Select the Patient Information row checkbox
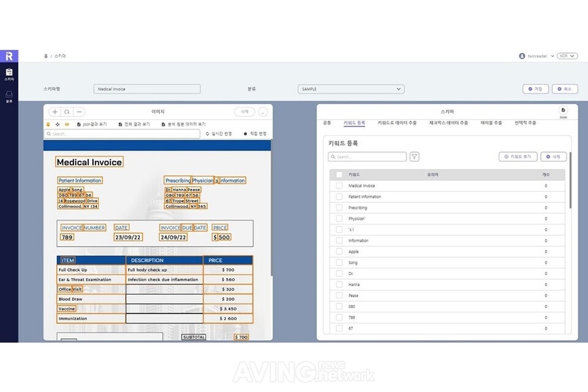Viewport: 588px width, 392px height. point(339,197)
